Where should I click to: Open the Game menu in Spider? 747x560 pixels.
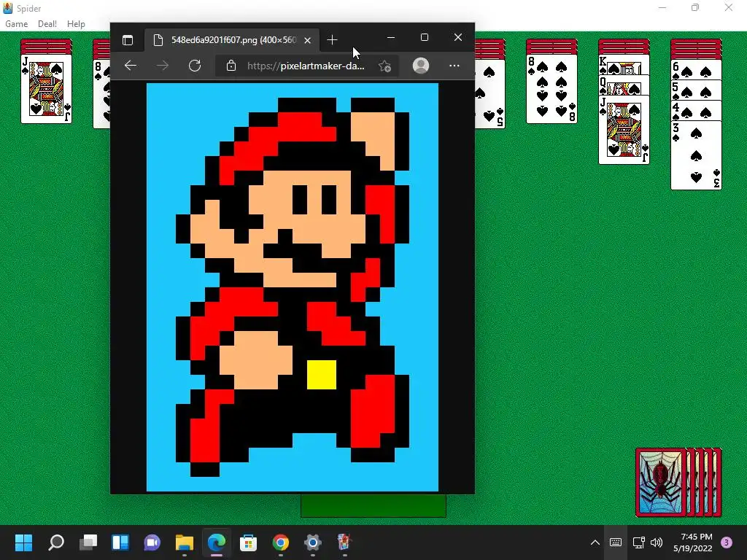click(x=16, y=24)
